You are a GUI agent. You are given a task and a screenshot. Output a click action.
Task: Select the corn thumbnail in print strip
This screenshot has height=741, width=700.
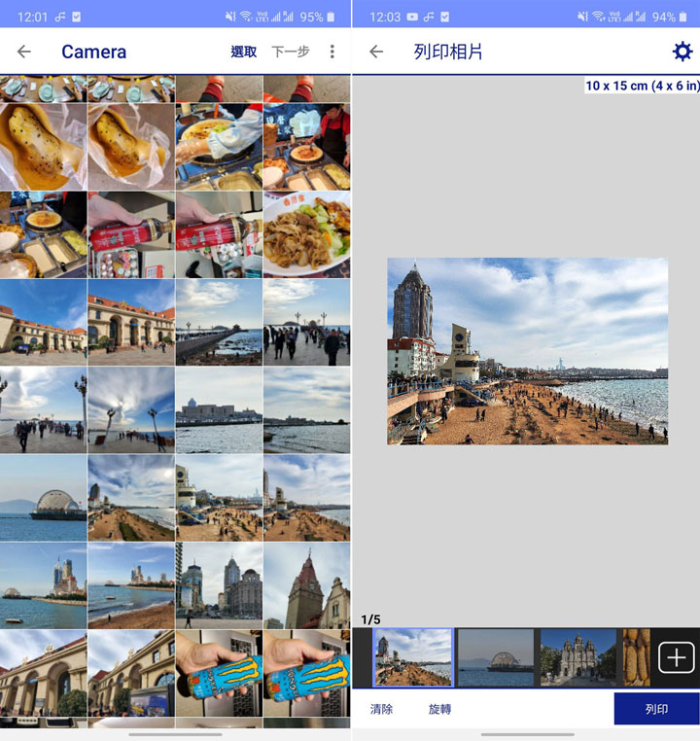(636, 657)
